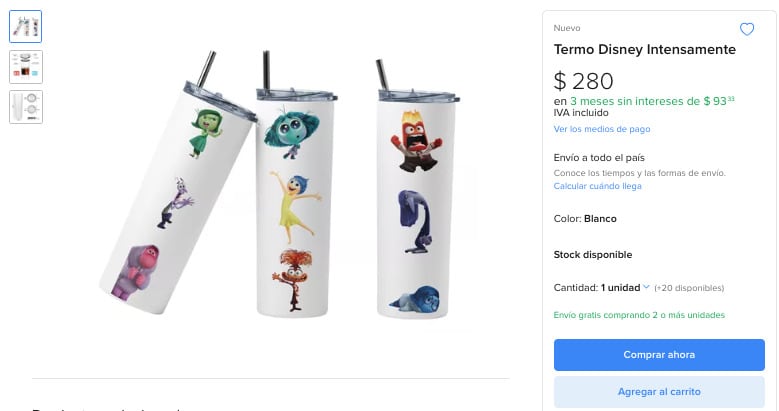Select the third product thumbnail
The image size is (779, 411).
(x=26, y=106)
